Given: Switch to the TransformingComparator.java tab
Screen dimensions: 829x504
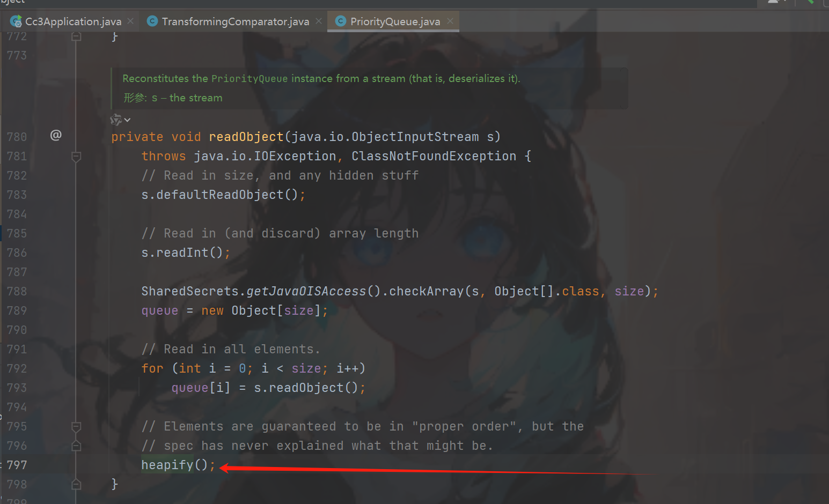Looking at the screenshot, I should click(x=235, y=21).
